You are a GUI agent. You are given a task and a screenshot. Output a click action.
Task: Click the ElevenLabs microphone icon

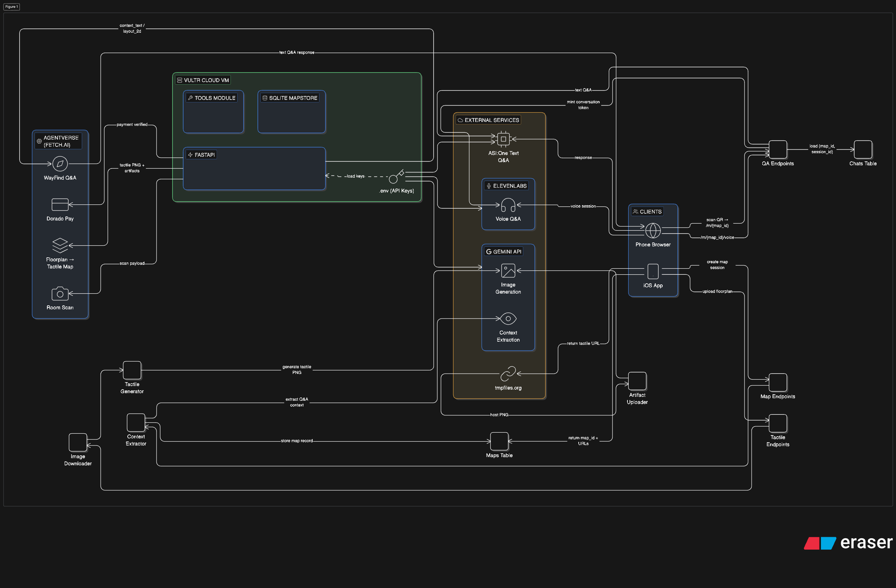point(489,186)
